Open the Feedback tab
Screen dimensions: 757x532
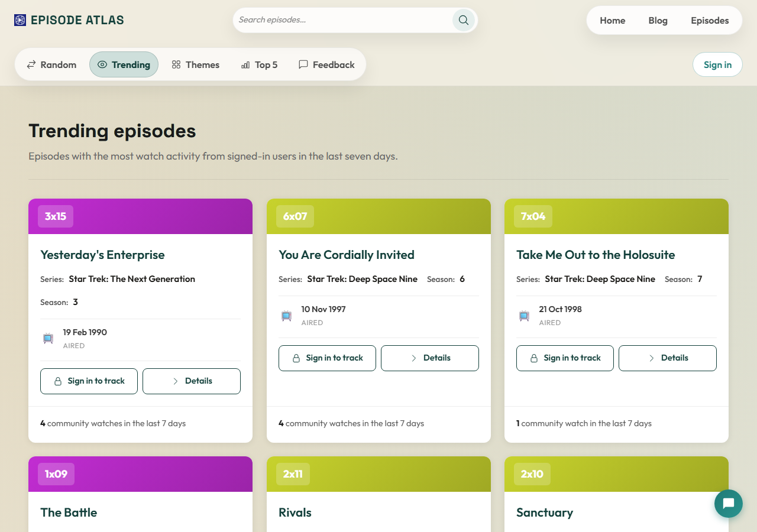[x=326, y=65]
